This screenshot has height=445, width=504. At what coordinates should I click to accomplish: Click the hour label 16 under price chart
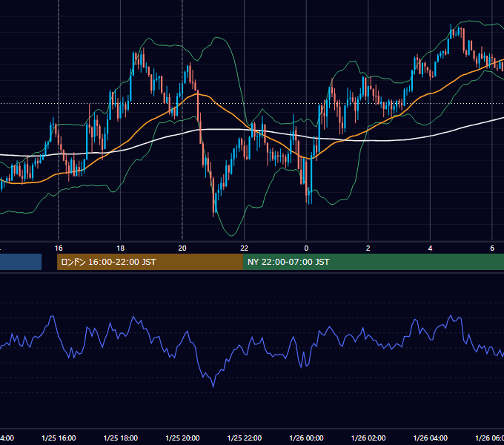(x=59, y=248)
